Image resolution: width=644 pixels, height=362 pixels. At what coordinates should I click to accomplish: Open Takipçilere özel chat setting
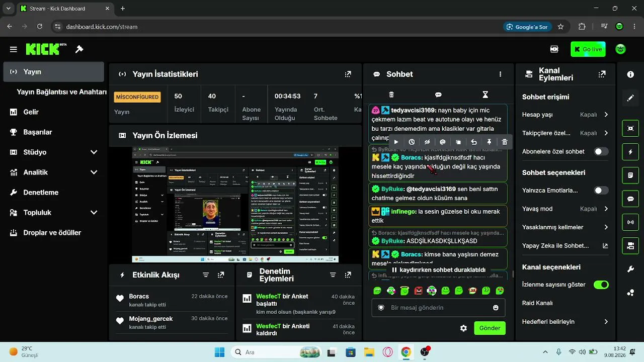[566, 133]
